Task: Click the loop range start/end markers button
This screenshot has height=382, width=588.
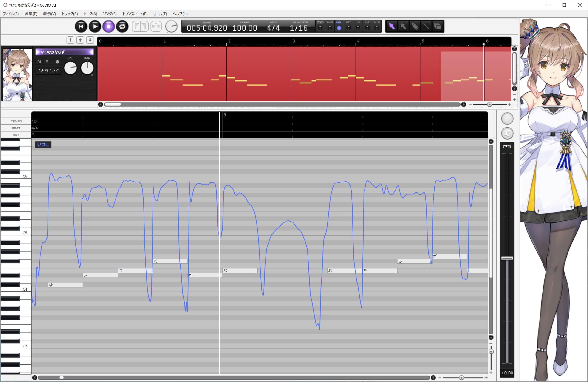Action: pyautogui.click(x=140, y=26)
